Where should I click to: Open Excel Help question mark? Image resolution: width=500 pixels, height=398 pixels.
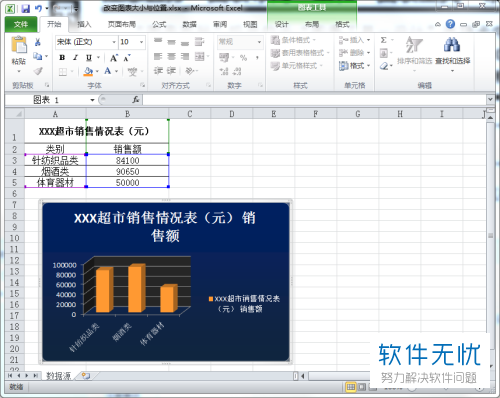tap(450, 24)
